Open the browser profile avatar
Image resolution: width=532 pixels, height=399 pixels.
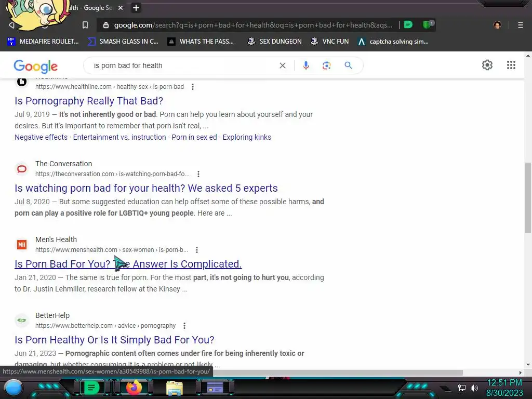click(497, 25)
